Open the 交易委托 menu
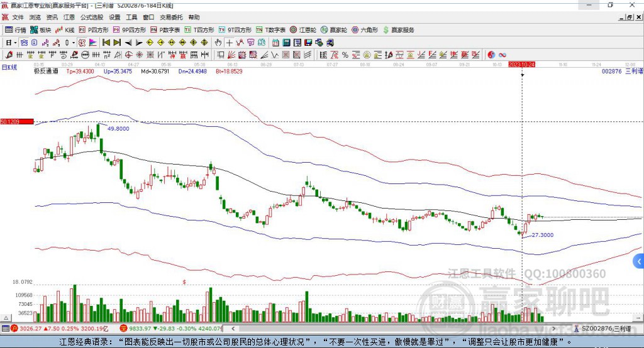 tap(171, 17)
